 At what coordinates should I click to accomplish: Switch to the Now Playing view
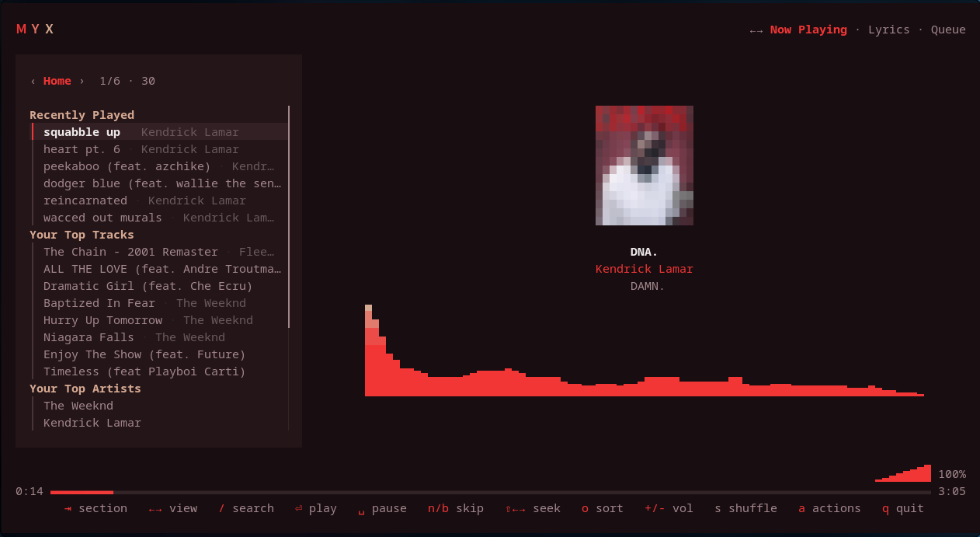tap(808, 30)
